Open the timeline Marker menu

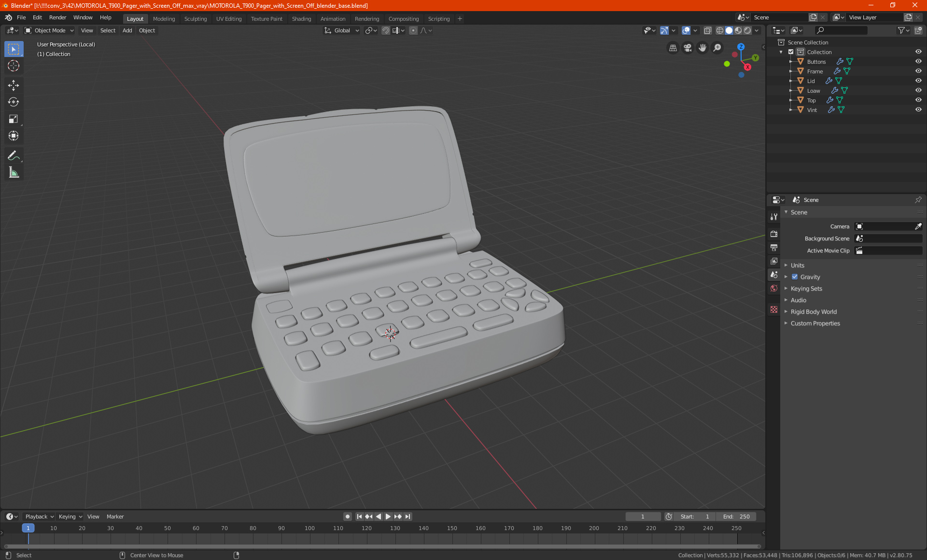click(x=115, y=517)
